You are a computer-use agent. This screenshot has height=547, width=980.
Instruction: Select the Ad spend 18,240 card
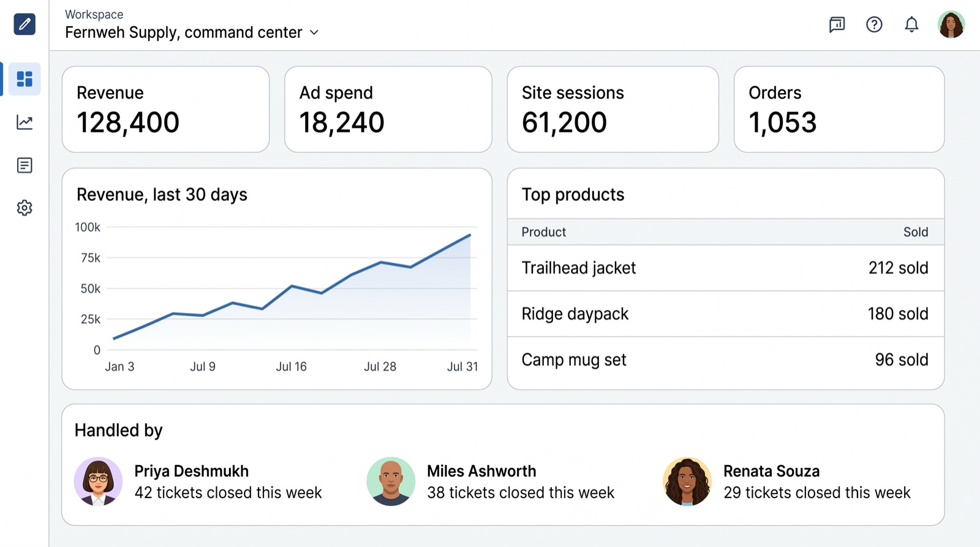click(388, 109)
